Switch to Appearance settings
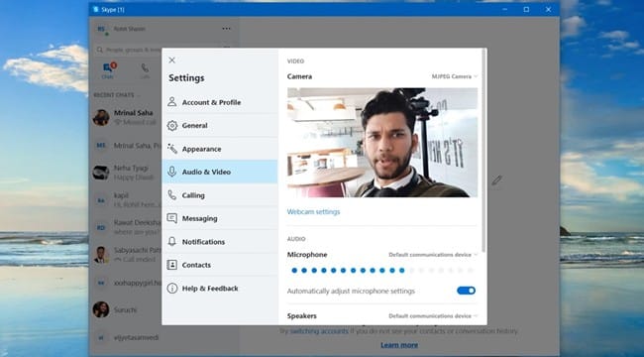The width and height of the screenshot is (644, 357). click(220, 149)
